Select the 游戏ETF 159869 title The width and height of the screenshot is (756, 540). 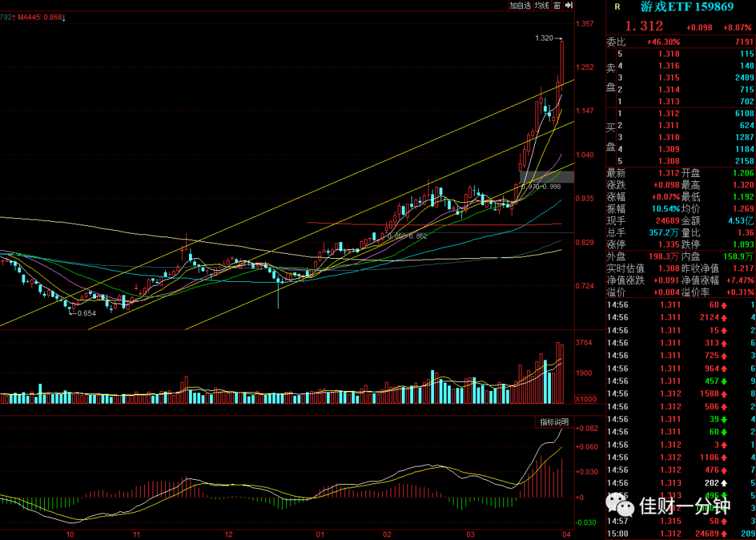point(687,7)
